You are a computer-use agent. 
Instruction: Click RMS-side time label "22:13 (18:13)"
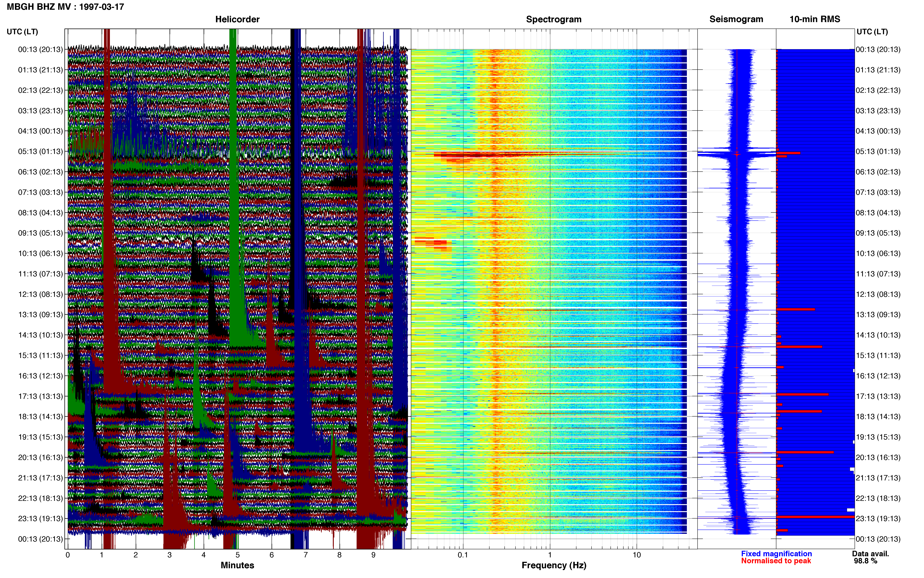pos(878,498)
